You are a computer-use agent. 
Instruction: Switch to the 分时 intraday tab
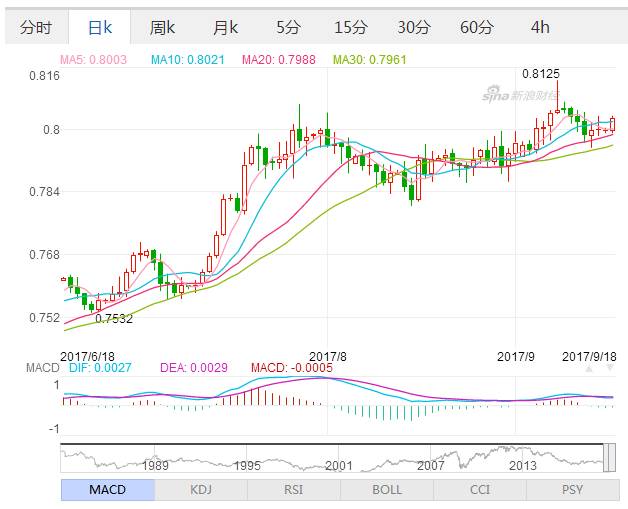[35, 27]
